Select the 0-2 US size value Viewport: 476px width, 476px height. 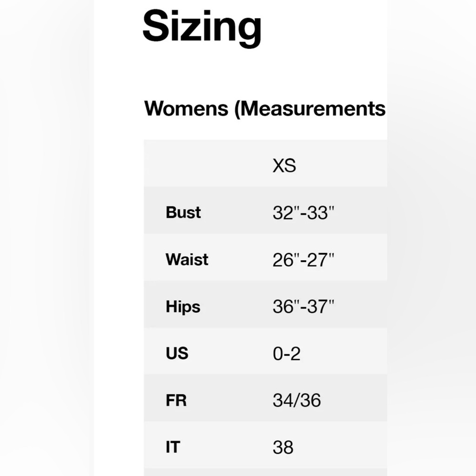click(287, 354)
